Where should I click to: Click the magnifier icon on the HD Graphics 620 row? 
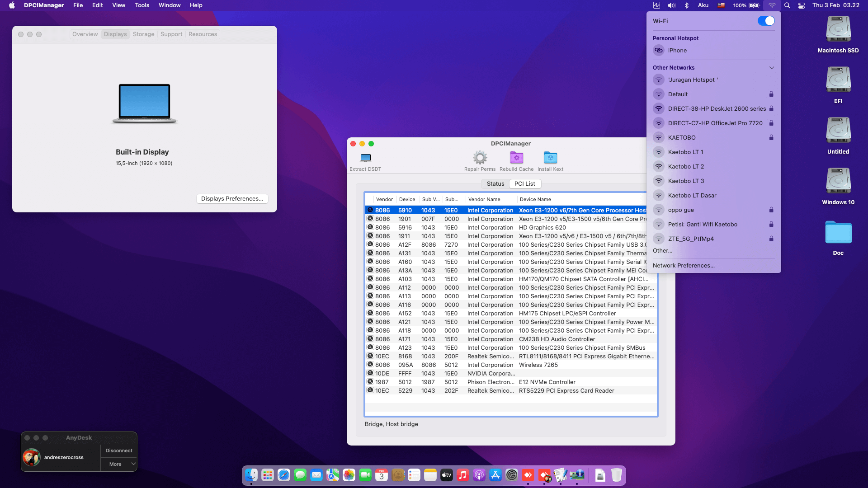click(x=370, y=227)
